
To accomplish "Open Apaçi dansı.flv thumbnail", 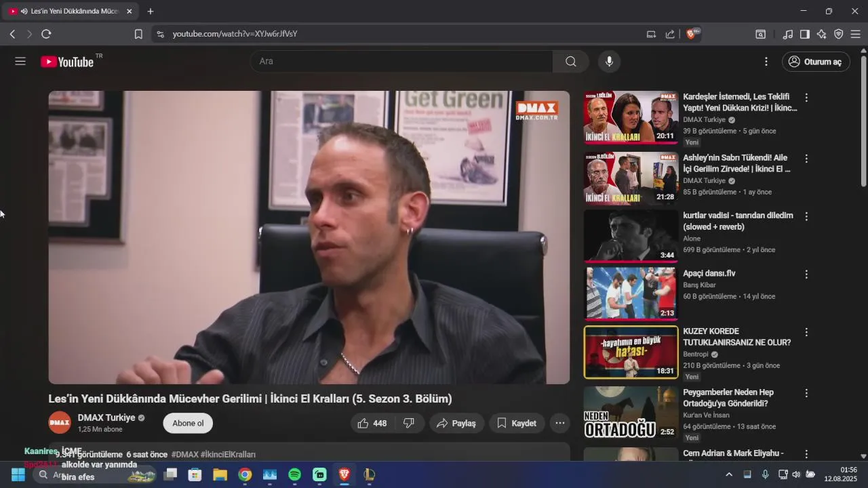I will (x=631, y=293).
